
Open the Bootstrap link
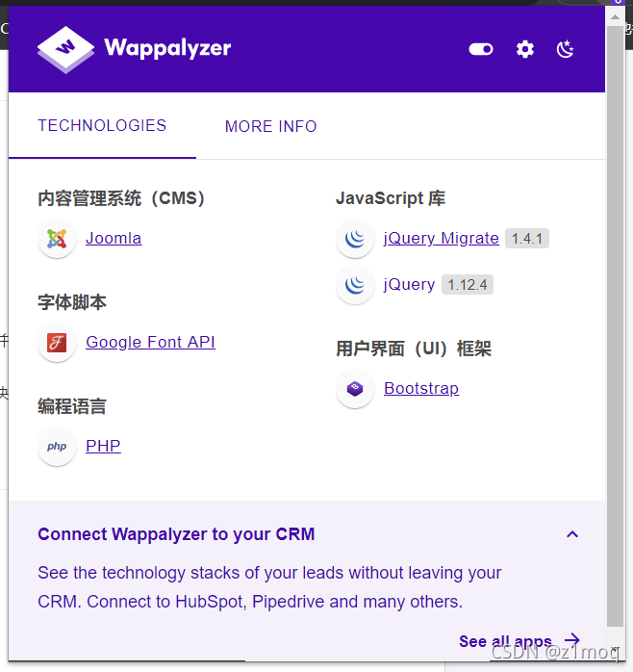click(421, 388)
